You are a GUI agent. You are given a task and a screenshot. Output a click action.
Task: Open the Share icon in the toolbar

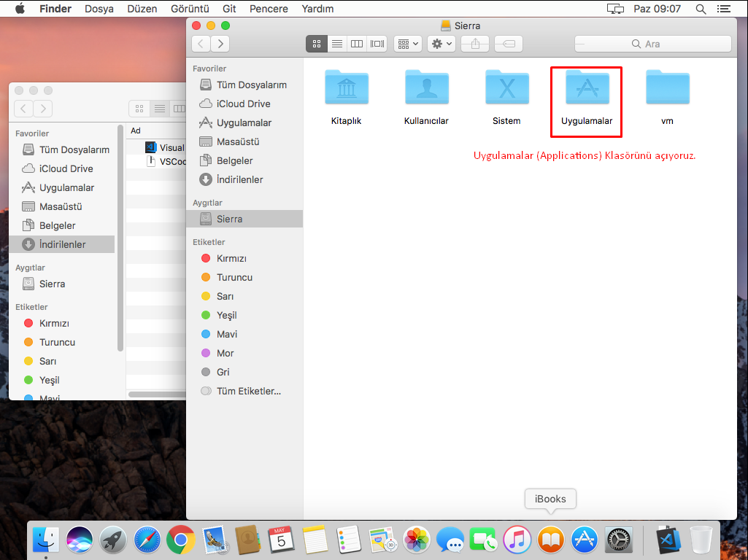pos(474,43)
